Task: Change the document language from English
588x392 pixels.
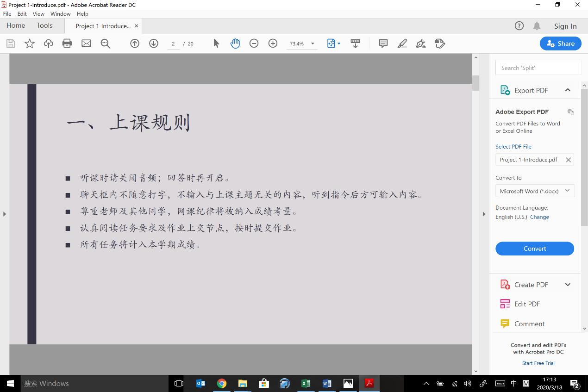Action: (539, 217)
